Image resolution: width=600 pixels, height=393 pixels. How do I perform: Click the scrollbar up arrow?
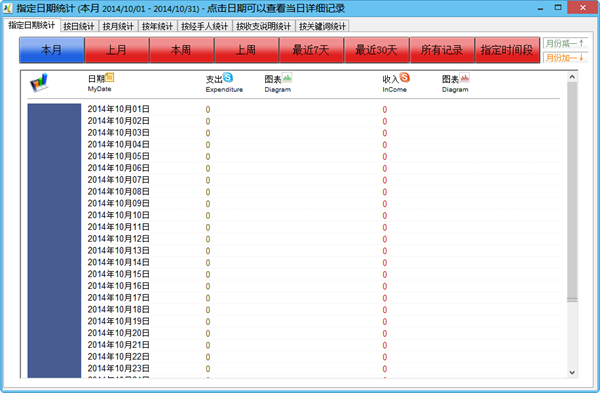pyautogui.click(x=572, y=77)
